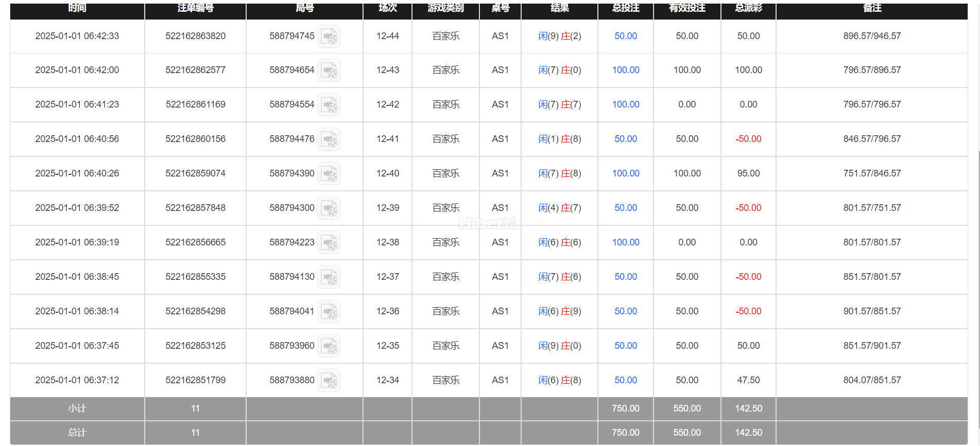The height and width of the screenshot is (446, 980).
Task: Open video replay icon for round 588794476
Action: (329, 139)
